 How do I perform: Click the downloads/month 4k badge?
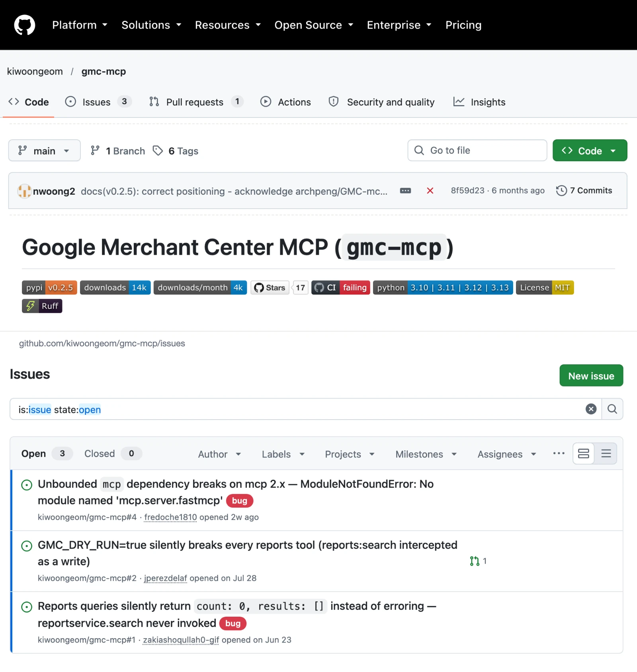200,287
